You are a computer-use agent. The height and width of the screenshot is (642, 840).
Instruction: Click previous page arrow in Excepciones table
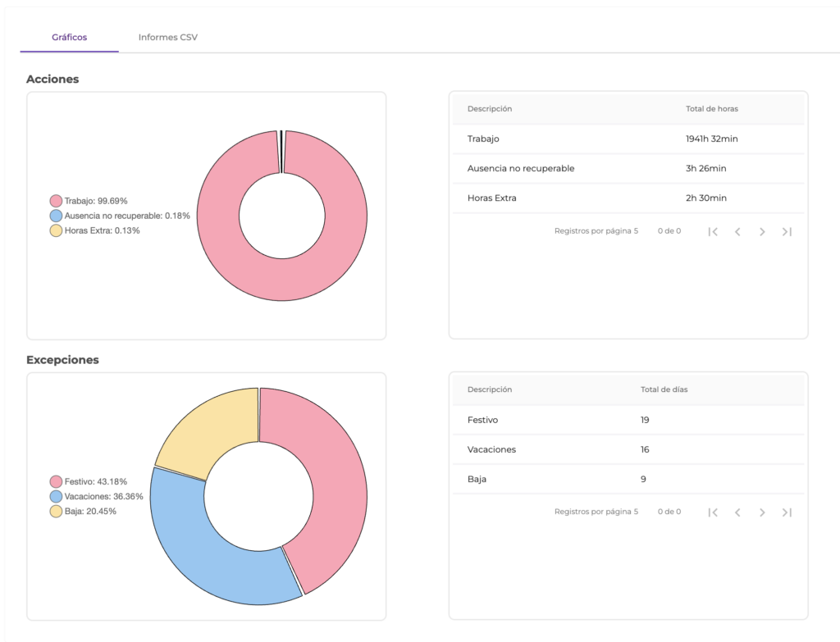[x=737, y=512]
